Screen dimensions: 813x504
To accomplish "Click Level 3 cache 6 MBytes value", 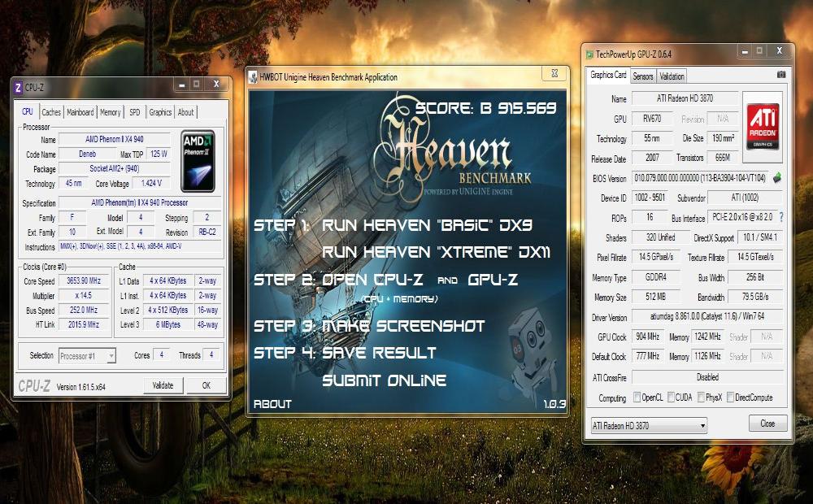I will point(168,324).
